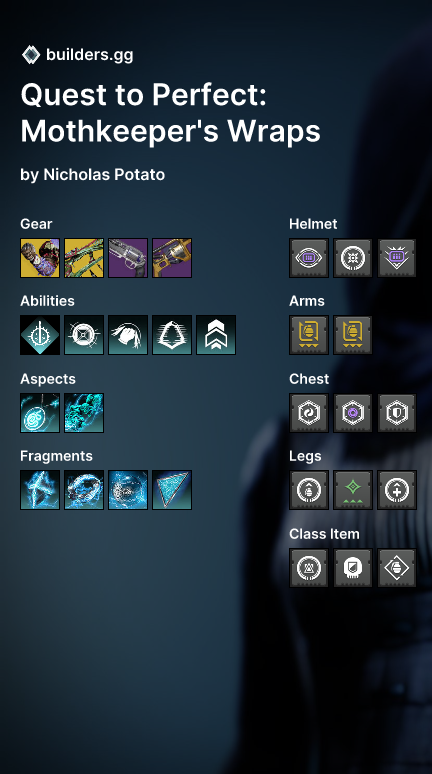Click the green diamond Legs mod icon
The height and width of the screenshot is (774, 432).
click(353, 490)
